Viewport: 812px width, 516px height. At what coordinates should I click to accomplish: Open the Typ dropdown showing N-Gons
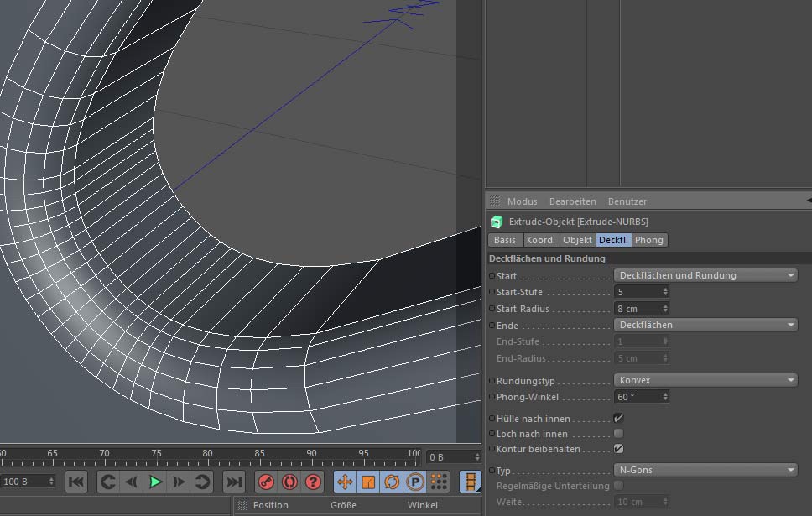point(705,470)
